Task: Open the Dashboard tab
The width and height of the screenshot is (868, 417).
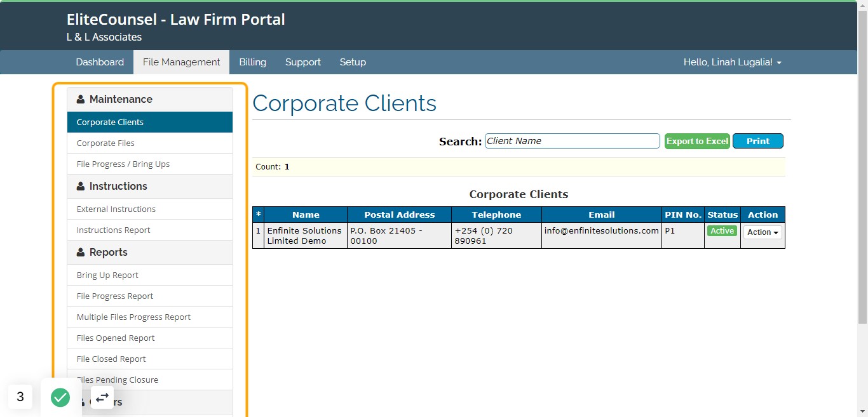Action: (100, 62)
